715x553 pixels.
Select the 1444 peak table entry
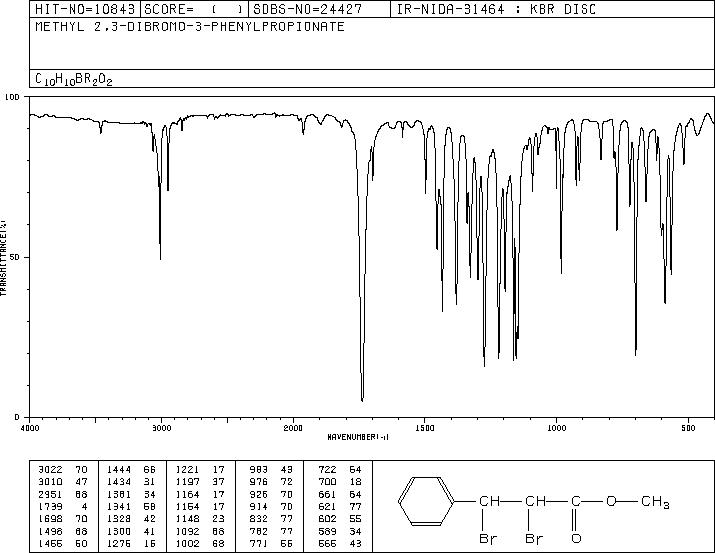[131, 469]
